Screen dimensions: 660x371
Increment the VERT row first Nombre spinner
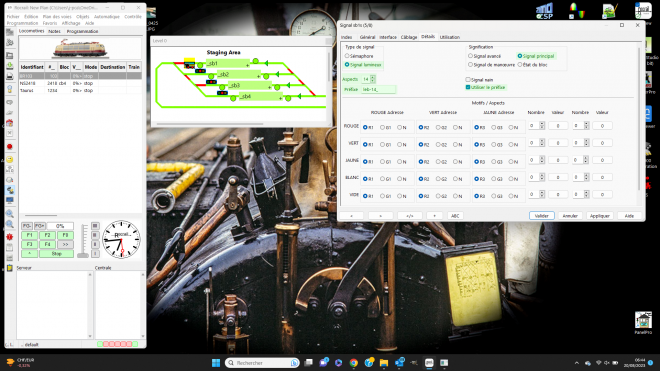542,141
